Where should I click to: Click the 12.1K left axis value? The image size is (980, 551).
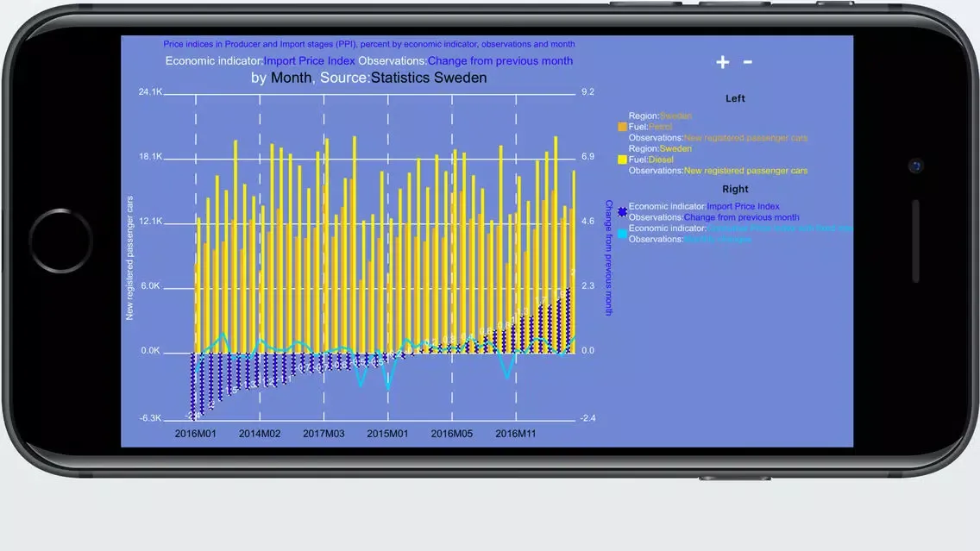point(150,221)
